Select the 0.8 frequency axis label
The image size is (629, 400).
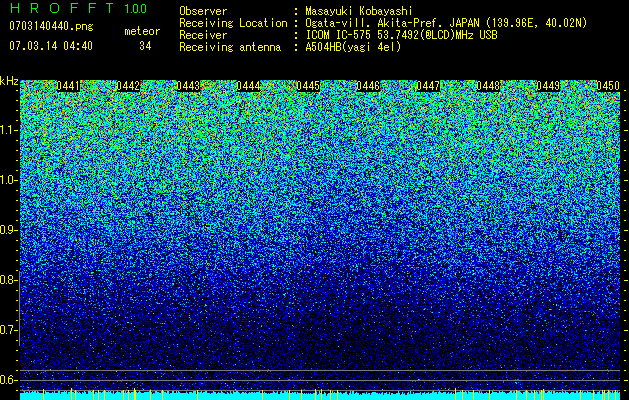tap(8, 280)
